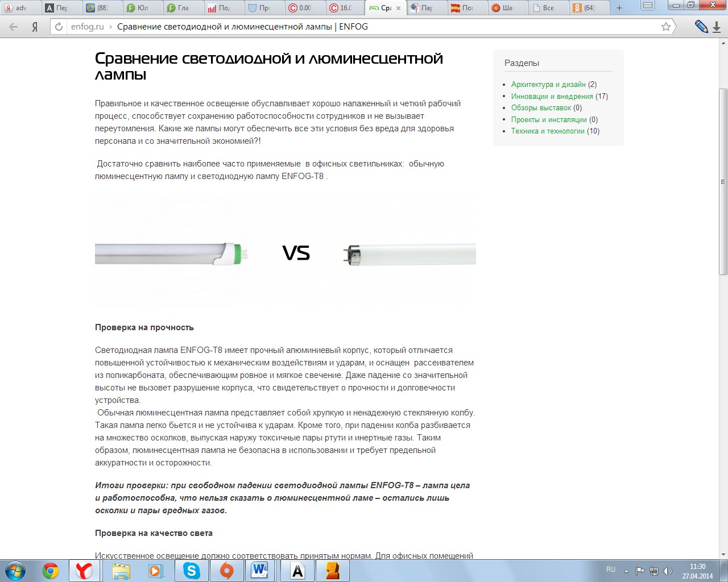The image size is (728, 582).
Task: Switch to Yandex browser in the taskbar
Action: [84, 571]
